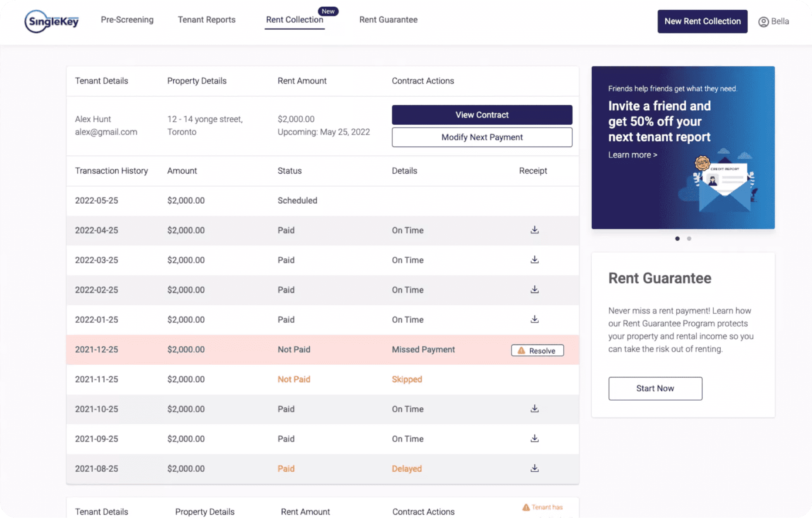Go to Rent Guarantee navigation tab

point(388,20)
